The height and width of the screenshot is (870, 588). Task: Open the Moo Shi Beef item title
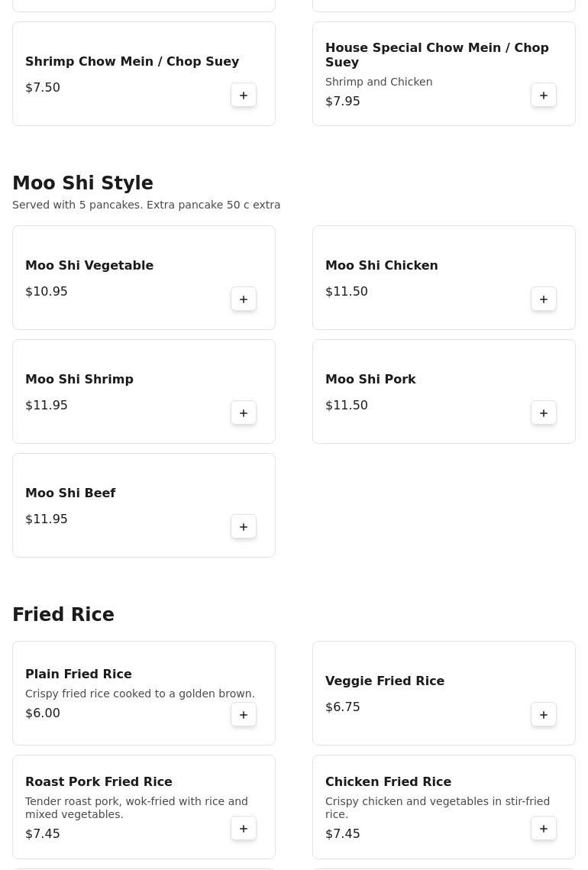[x=70, y=493]
